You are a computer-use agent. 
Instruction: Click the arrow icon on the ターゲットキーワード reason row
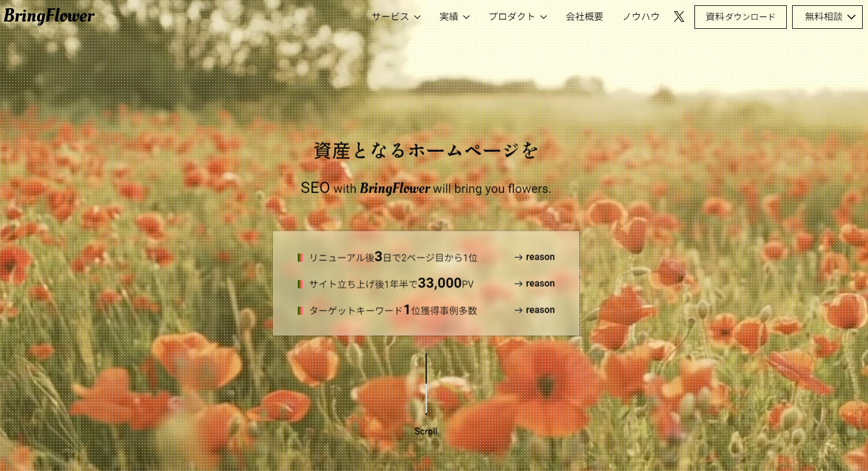(518, 310)
